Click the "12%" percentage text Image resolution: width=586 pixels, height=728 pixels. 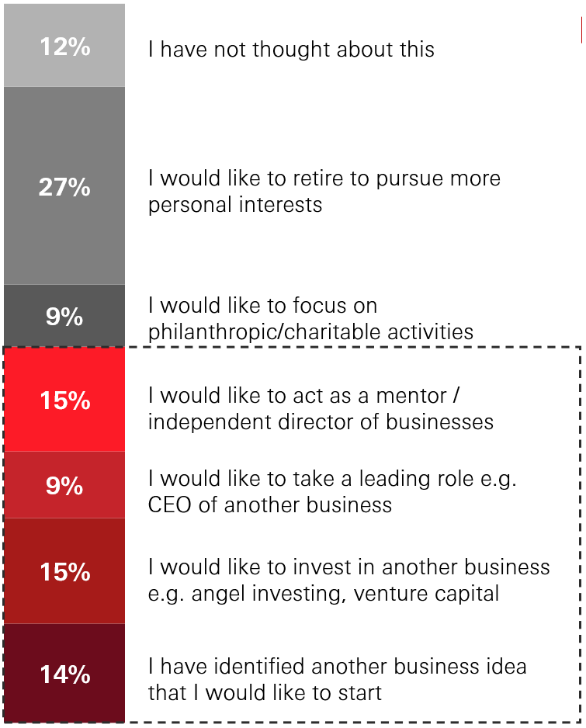point(64,47)
